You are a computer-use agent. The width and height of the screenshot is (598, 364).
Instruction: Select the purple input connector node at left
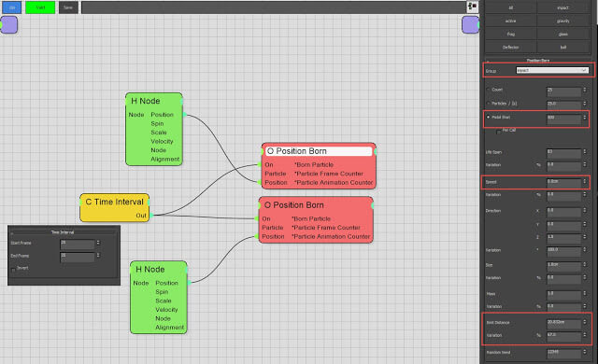point(8,25)
